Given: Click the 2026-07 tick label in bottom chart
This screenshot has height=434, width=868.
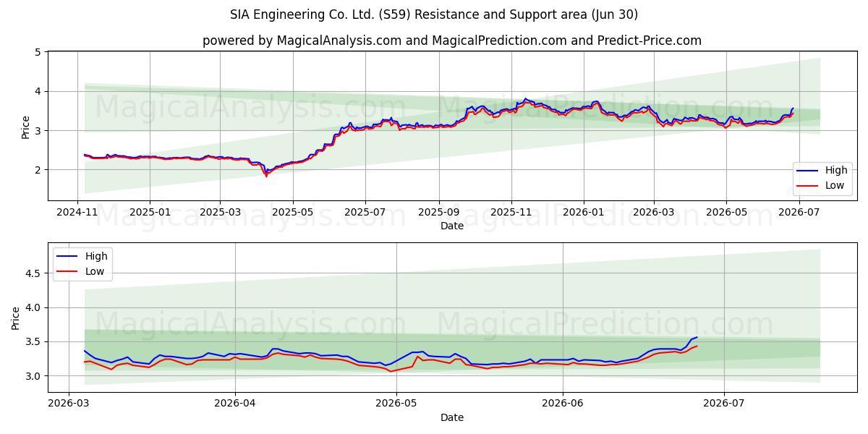Looking at the screenshot, I should (724, 404).
